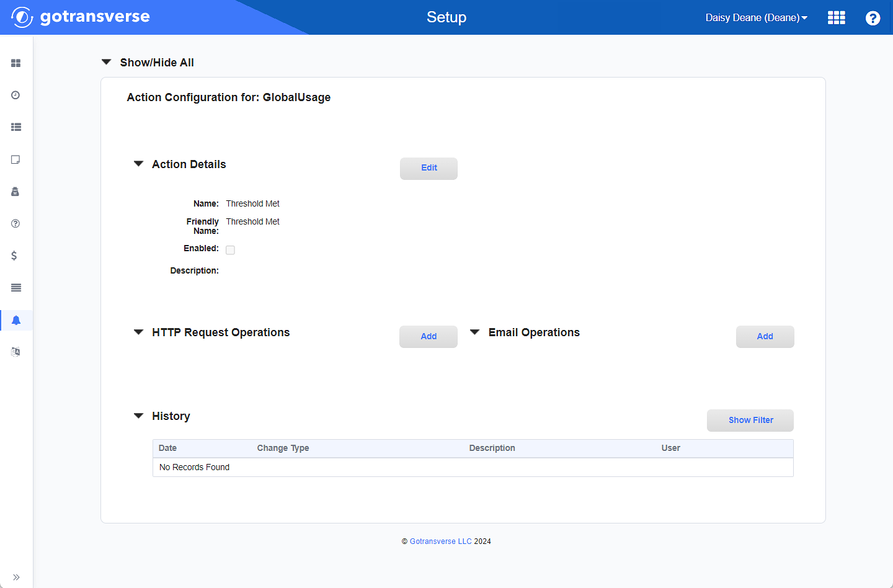Click the Setup page title

[x=446, y=17]
